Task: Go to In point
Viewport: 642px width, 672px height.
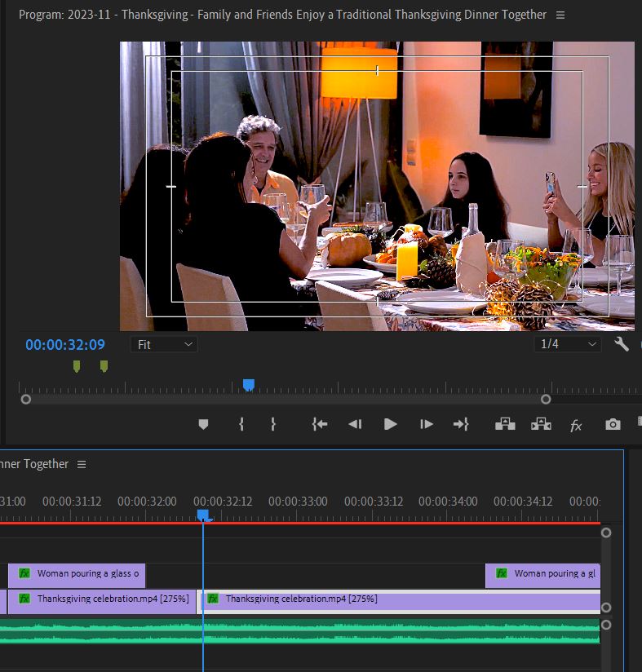Action: [320, 424]
